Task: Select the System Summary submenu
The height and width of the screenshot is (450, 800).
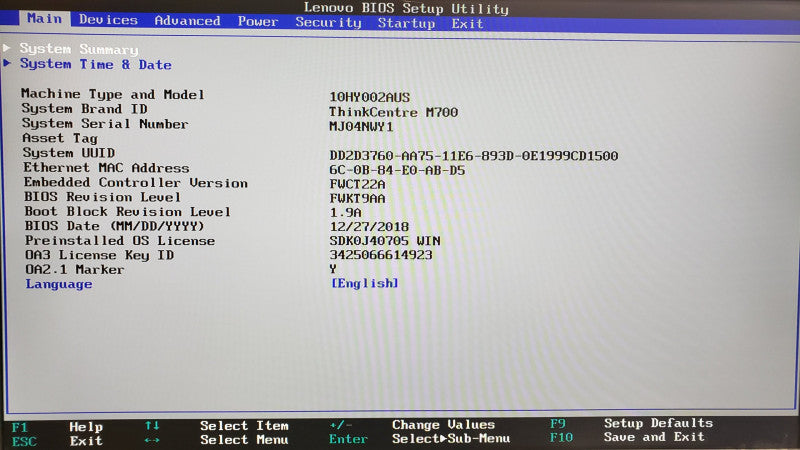Action: pyautogui.click(x=79, y=49)
